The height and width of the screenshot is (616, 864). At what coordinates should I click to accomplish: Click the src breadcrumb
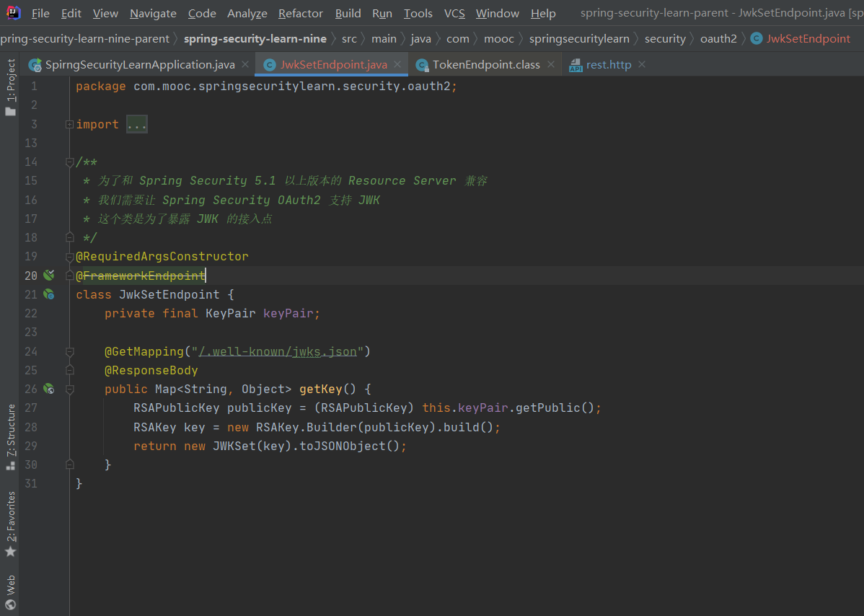click(349, 38)
